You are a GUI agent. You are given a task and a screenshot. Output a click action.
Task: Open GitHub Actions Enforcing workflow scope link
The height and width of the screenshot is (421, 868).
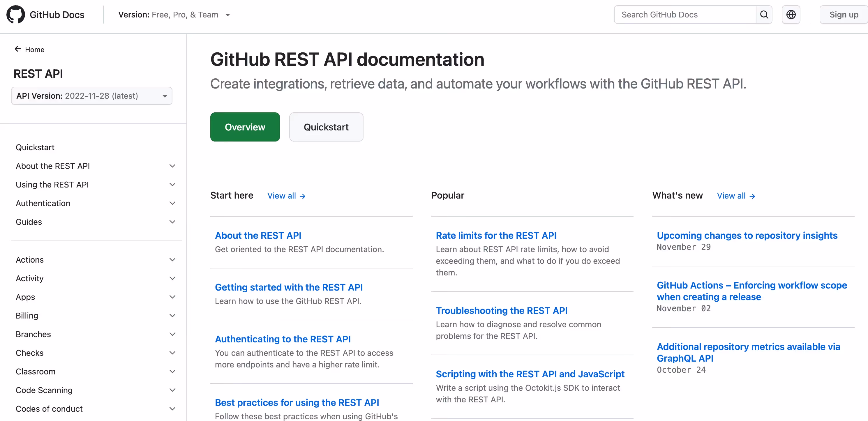pyautogui.click(x=752, y=291)
